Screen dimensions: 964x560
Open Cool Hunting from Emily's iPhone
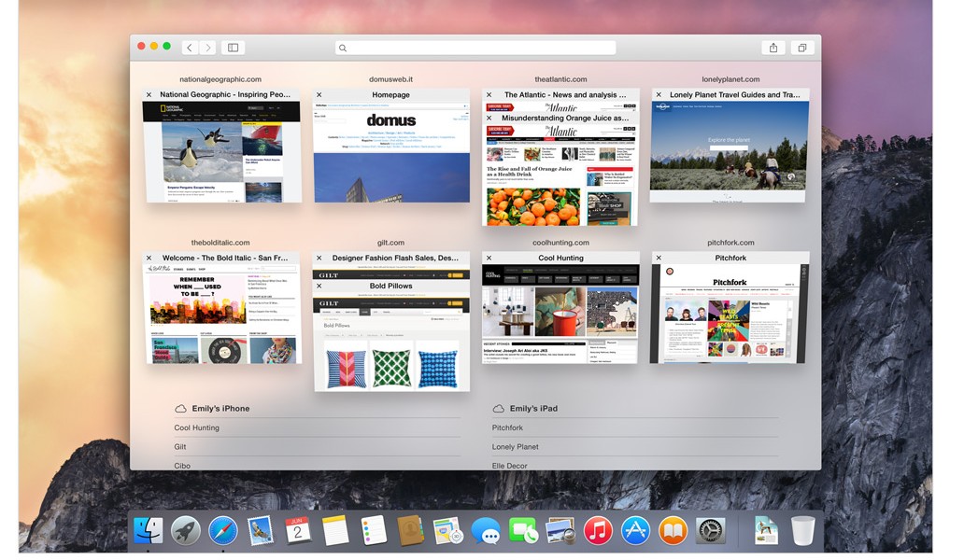pos(197,427)
